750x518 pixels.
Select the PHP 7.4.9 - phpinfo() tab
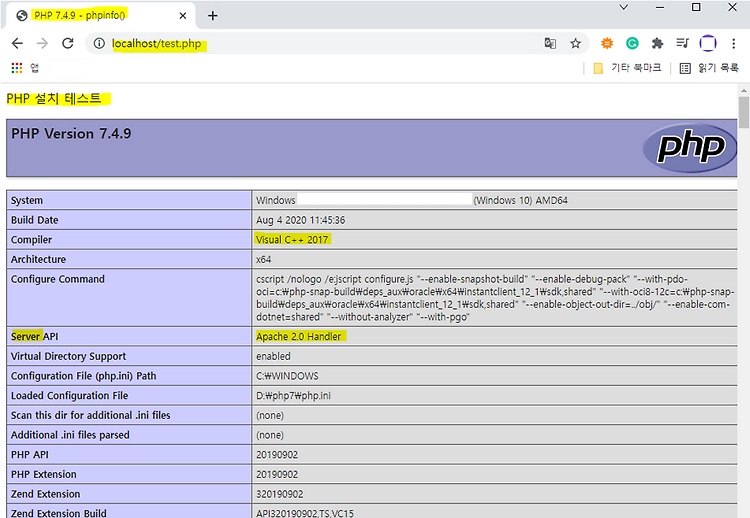[x=100, y=16]
